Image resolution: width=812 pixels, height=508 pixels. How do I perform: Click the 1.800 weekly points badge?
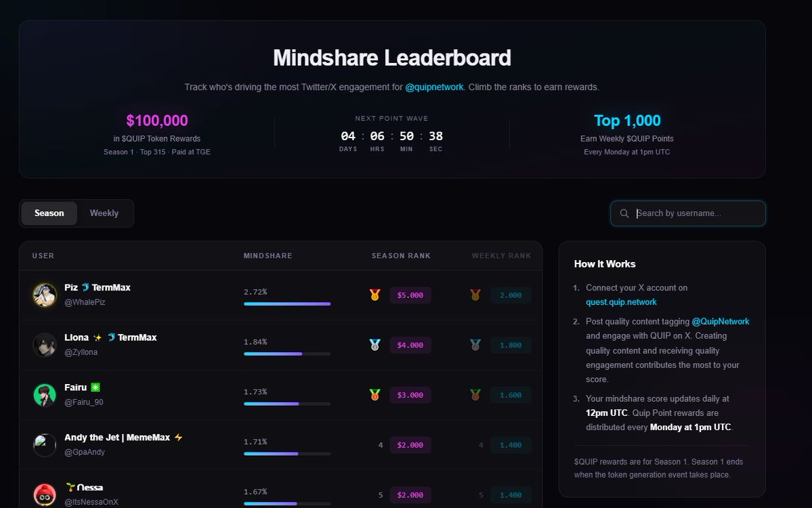click(511, 345)
